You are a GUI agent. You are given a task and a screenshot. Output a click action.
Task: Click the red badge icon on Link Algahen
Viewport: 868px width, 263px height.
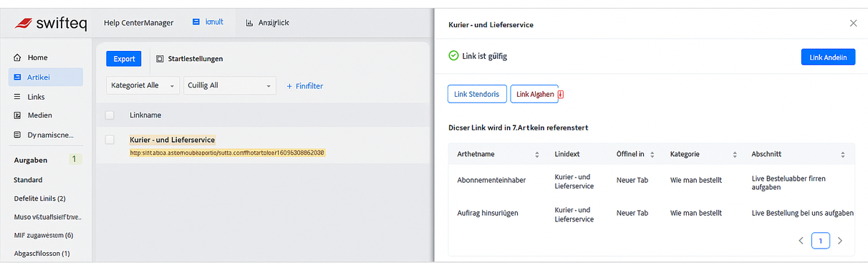(561, 94)
